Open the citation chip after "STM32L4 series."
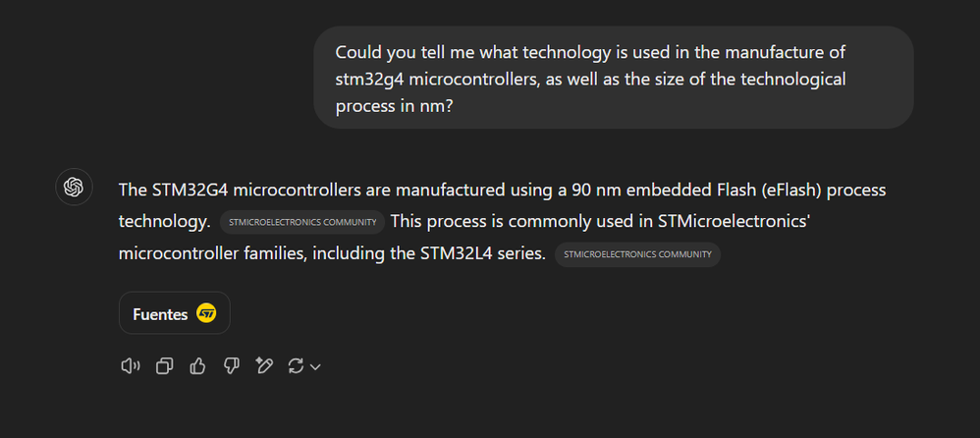Viewport: 980px width, 438px height. coord(637,255)
